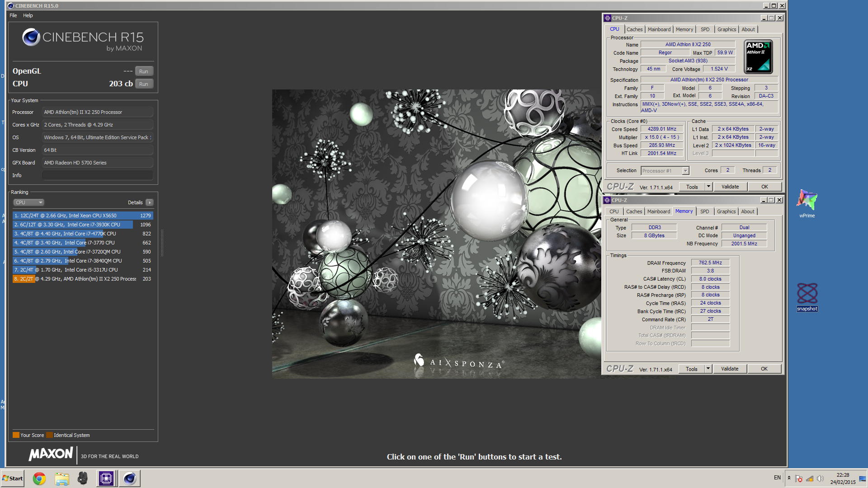The image size is (868, 488).
Task: Click the Core Speed 4289.01 MHz value
Action: (x=662, y=129)
